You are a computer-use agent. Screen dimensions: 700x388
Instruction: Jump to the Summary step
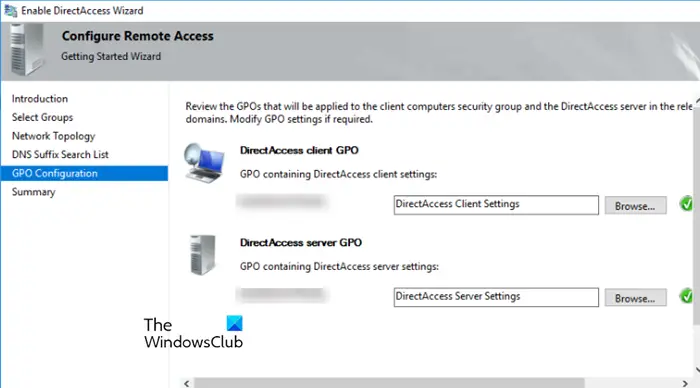(33, 192)
